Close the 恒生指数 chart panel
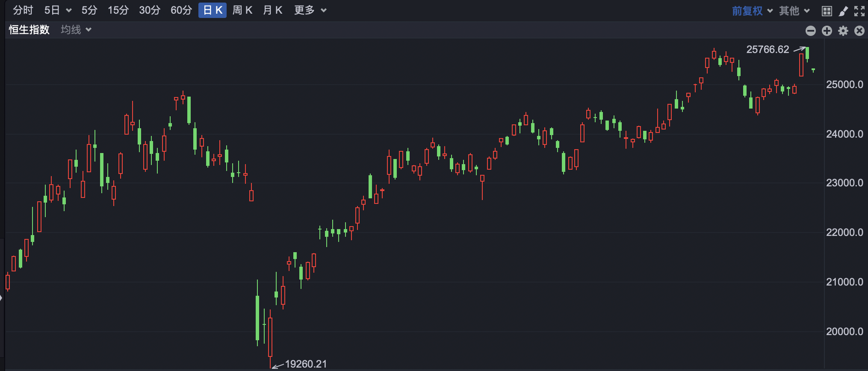This screenshot has height=371, width=868. (x=859, y=31)
